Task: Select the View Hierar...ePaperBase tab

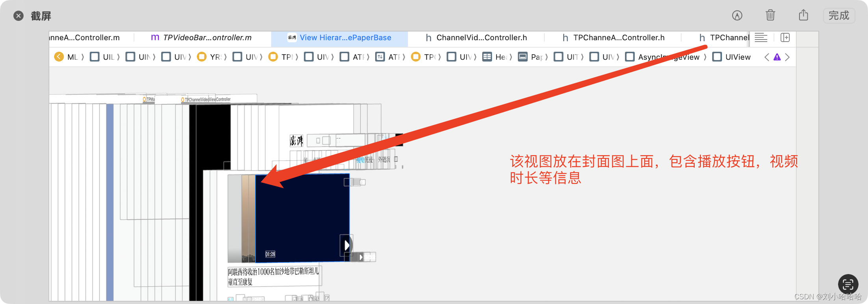Action: (x=339, y=37)
